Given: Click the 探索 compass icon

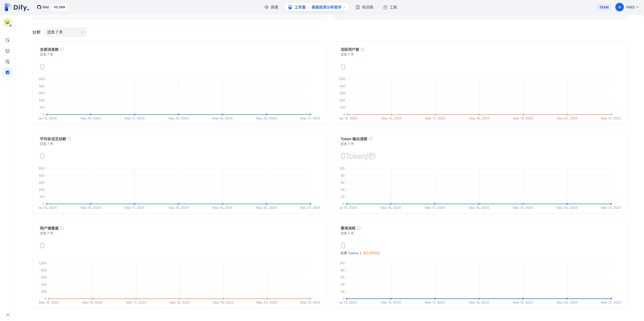Looking at the screenshot, I should coord(266,7).
